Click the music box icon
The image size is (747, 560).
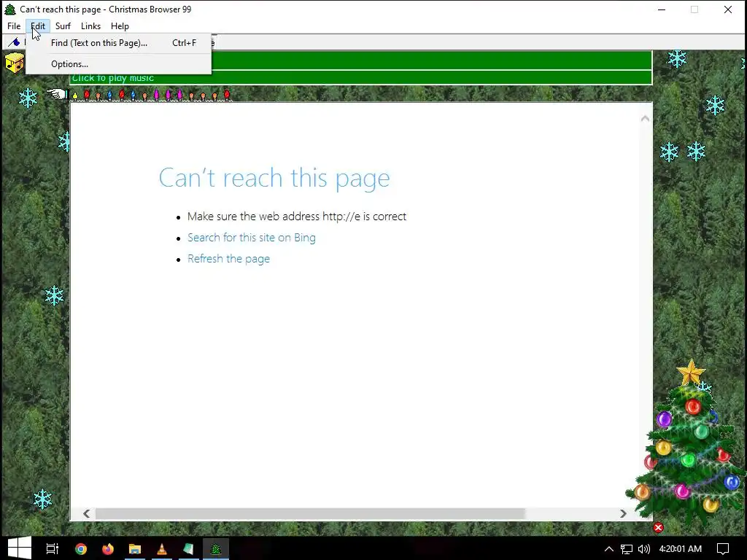[15, 63]
